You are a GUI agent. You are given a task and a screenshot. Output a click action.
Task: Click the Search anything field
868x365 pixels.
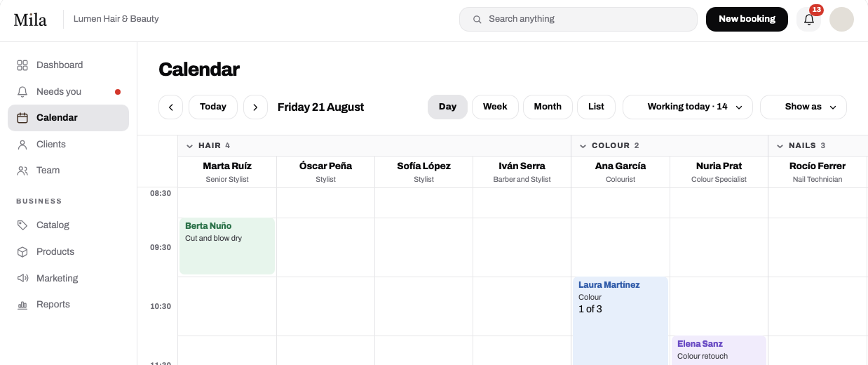click(x=578, y=20)
